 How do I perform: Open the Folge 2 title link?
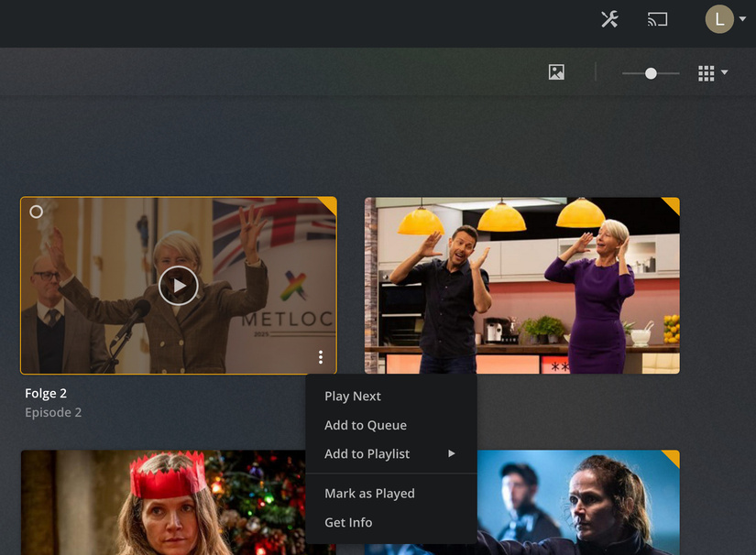click(x=46, y=393)
